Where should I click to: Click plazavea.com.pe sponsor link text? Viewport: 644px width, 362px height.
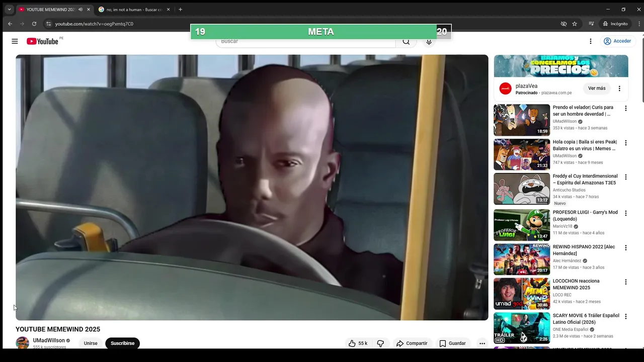(556, 93)
